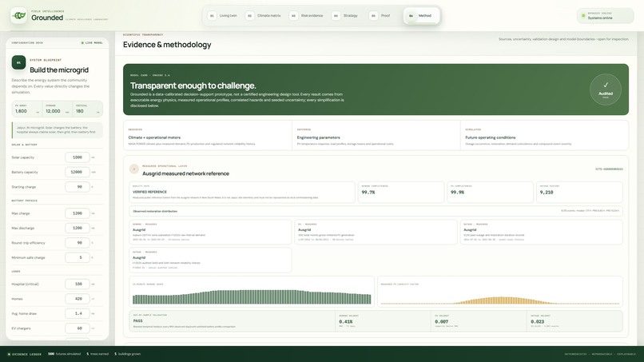The height and width of the screenshot is (362, 644).
Task: Click the Future operating conditions card
Action: [x=545, y=136]
